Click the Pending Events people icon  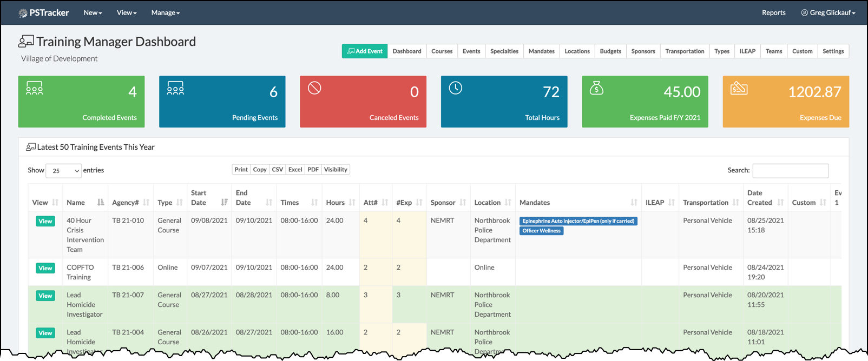click(175, 89)
